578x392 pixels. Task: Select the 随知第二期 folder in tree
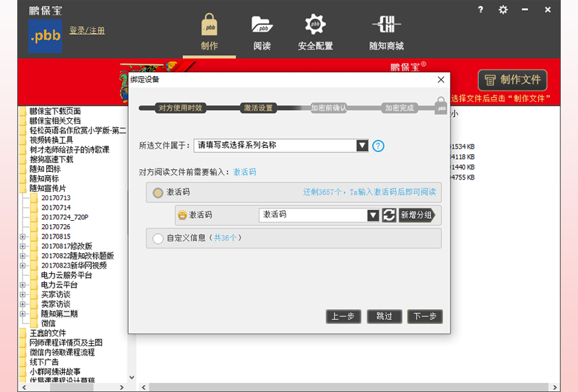coord(59,314)
